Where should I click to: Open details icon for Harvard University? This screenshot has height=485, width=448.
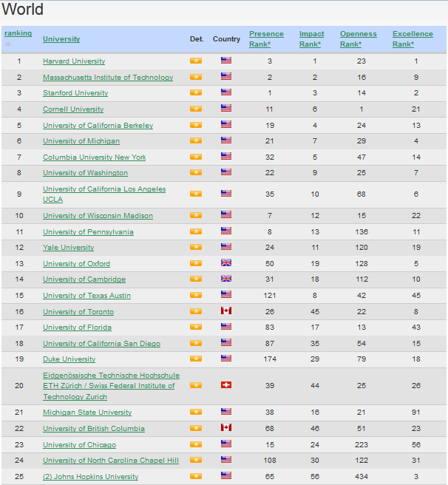(196, 61)
